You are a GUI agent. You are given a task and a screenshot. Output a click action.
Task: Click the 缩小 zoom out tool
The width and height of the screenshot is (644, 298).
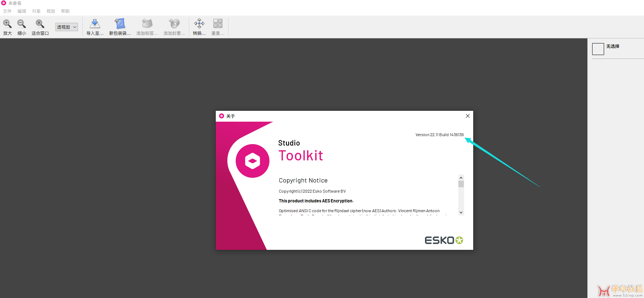(22, 27)
